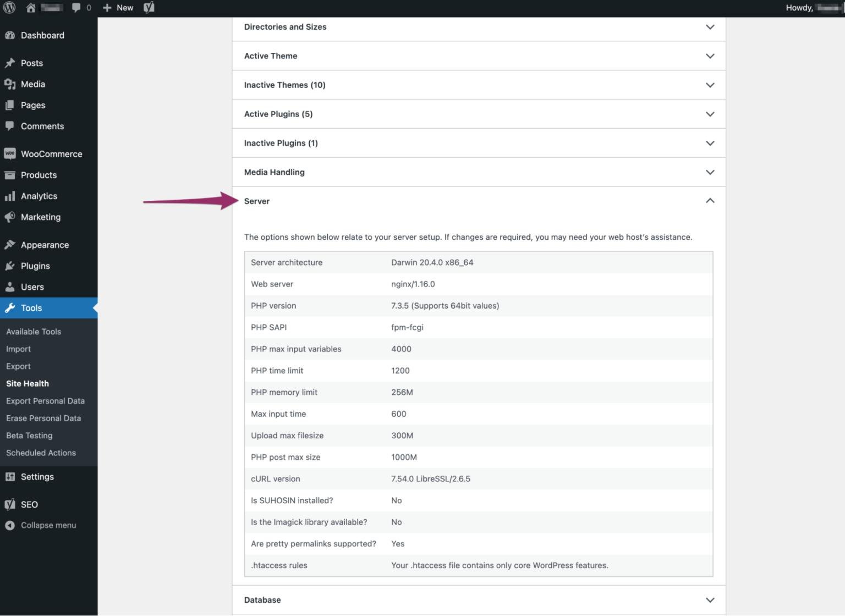Select the web server value nginx/1.16.0
845x616 pixels.
click(413, 284)
